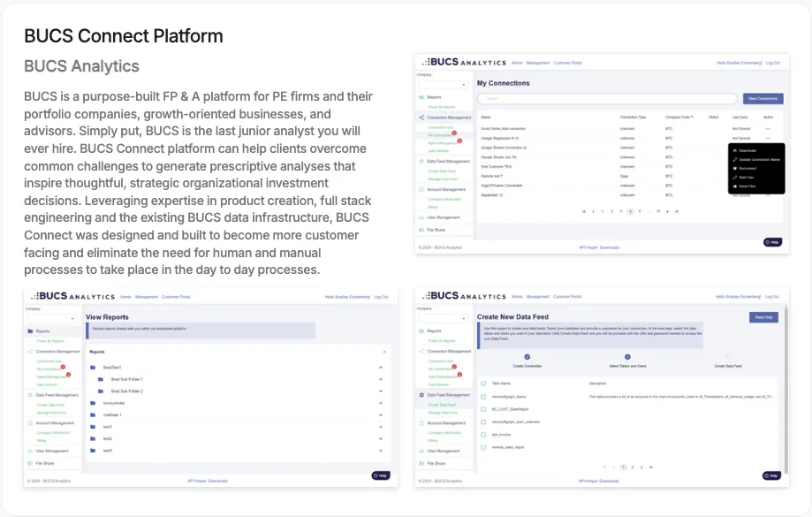Collapse the Reports panel chevron
The image size is (812, 517).
[x=384, y=352]
